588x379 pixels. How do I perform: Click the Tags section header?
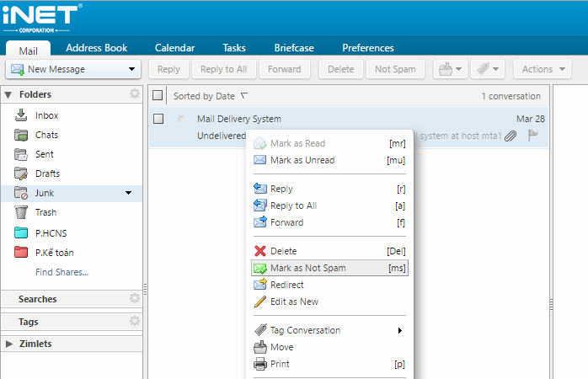tap(72, 322)
